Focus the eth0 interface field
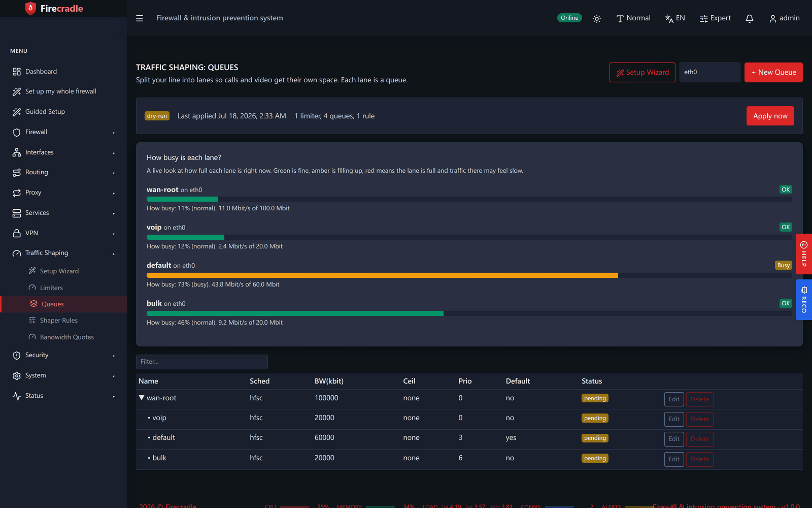Viewport: 812px width, 508px height. (709, 72)
